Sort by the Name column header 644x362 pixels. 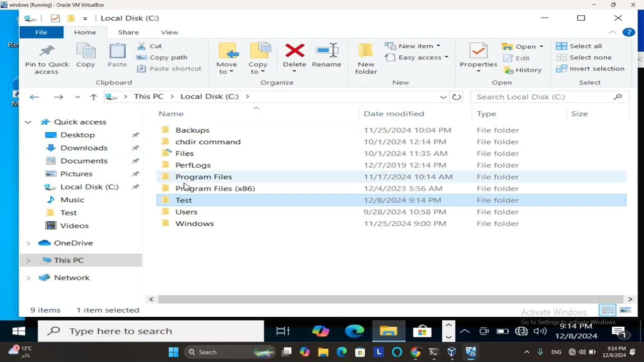(171, 114)
